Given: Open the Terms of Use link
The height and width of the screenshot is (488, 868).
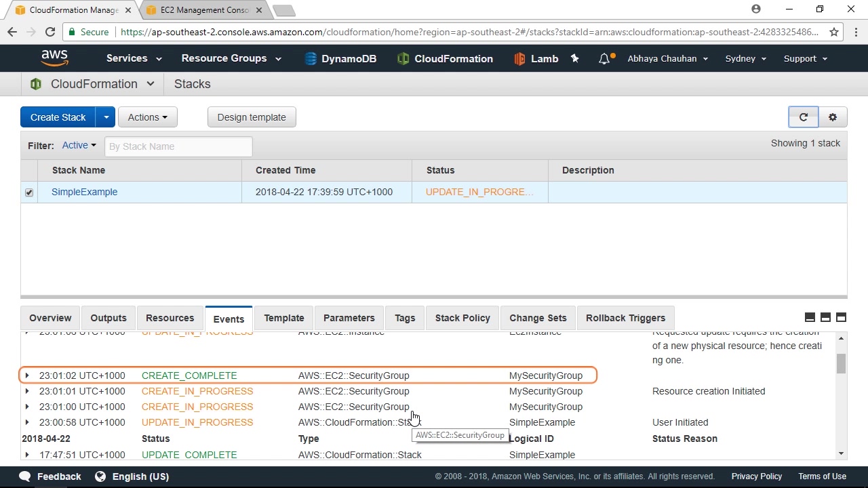Looking at the screenshot, I should (x=822, y=476).
